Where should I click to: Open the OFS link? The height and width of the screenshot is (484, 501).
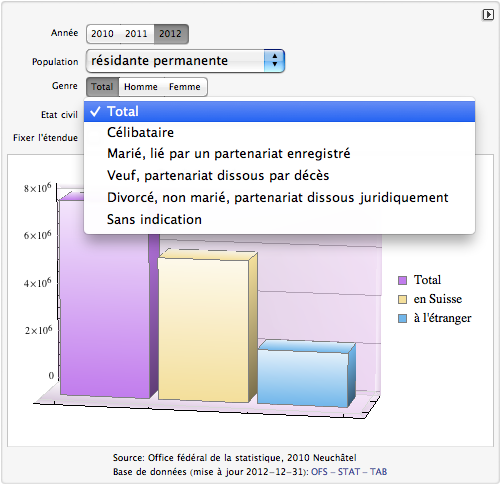(319, 472)
